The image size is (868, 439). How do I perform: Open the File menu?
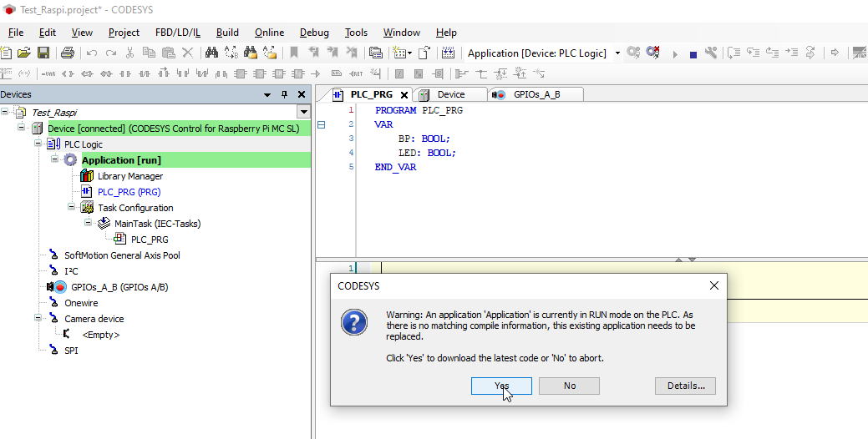pyautogui.click(x=16, y=33)
